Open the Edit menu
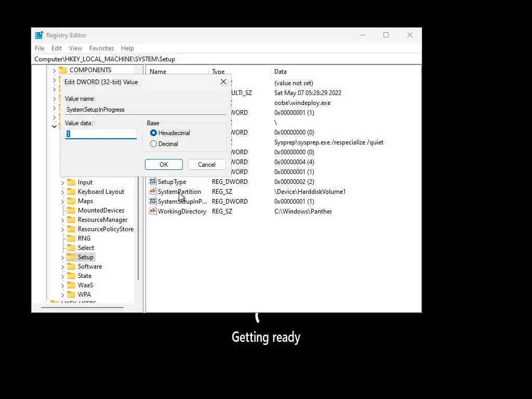This screenshot has width=532, height=399. coord(56,48)
